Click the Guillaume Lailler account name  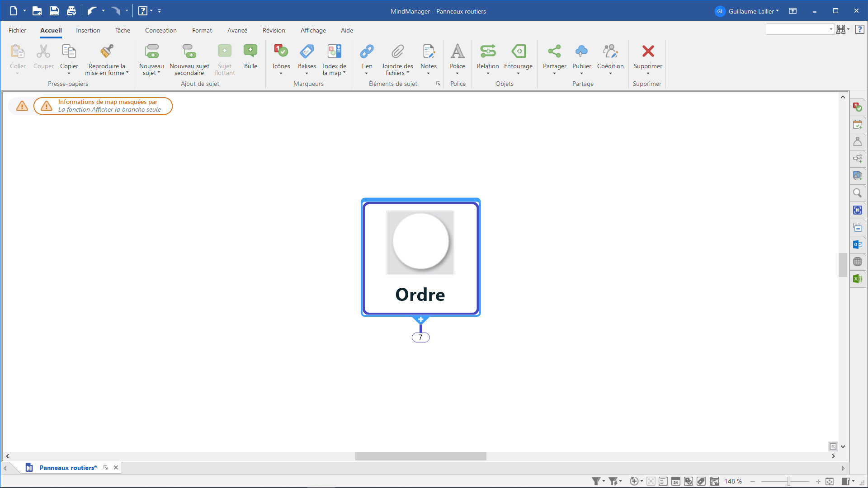click(751, 11)
